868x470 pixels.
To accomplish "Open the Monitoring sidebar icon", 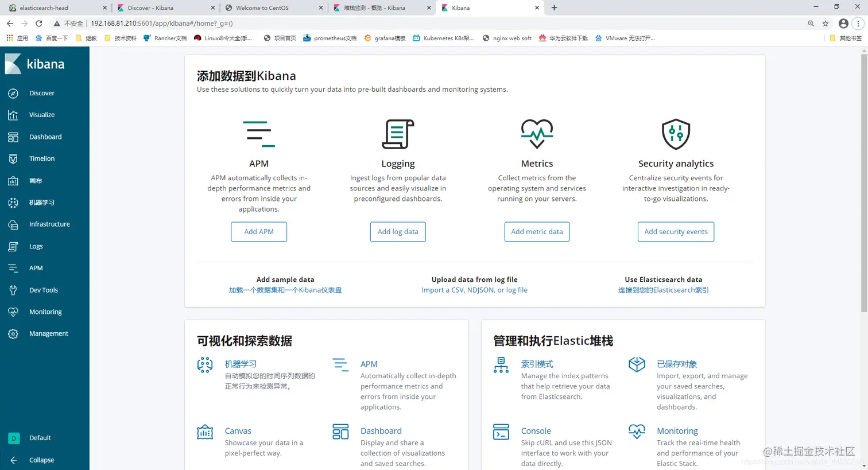I will (13, 312).
